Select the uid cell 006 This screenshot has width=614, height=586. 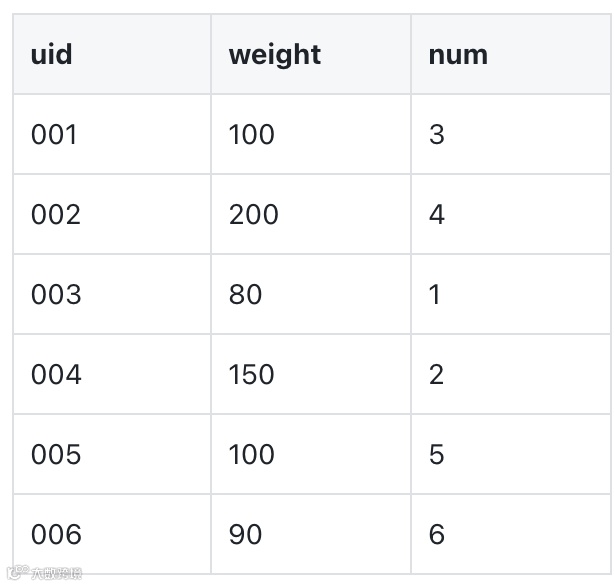click(x=56, y=534)
